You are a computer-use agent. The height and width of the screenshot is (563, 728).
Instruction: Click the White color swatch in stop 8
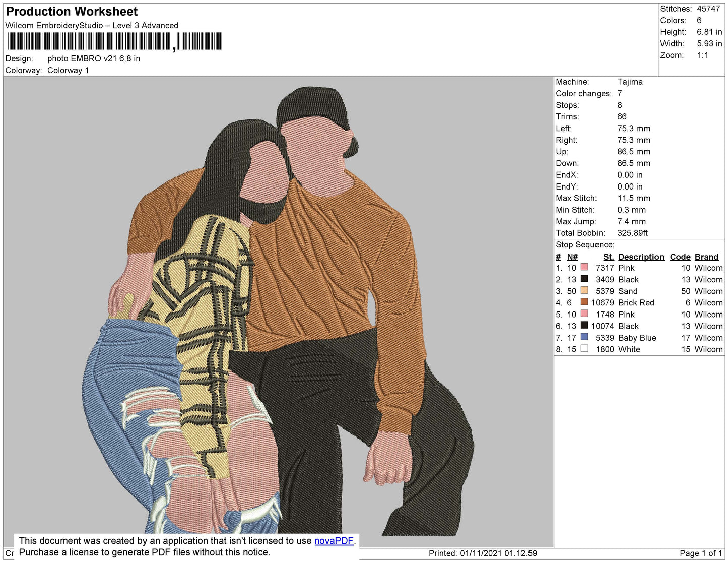584,349
